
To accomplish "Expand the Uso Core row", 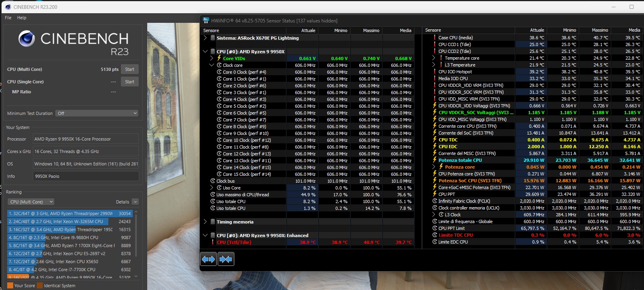I will pos(212,188).
